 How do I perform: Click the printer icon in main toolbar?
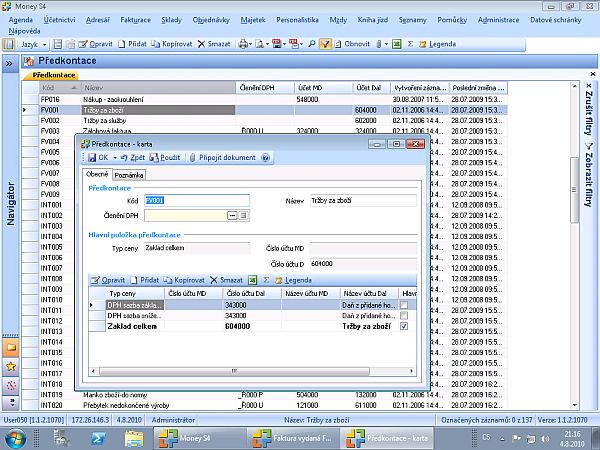point(243,44)
